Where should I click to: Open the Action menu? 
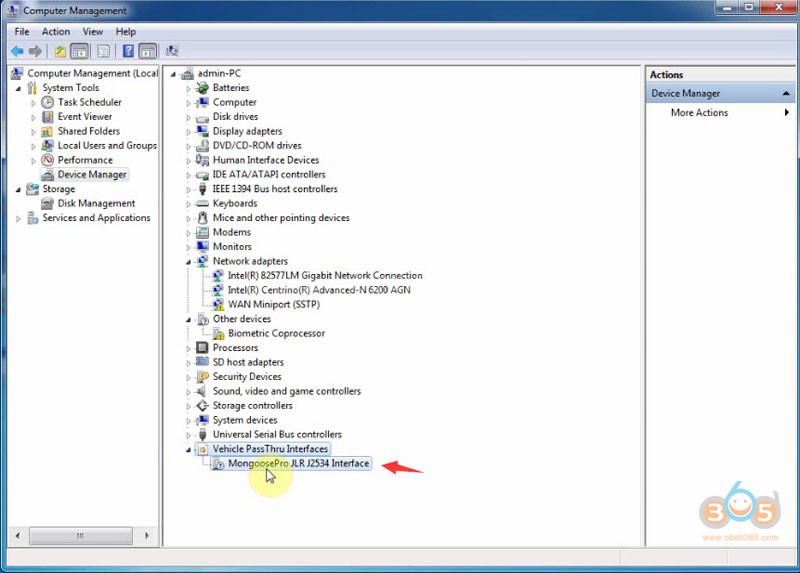coord(56,32)
